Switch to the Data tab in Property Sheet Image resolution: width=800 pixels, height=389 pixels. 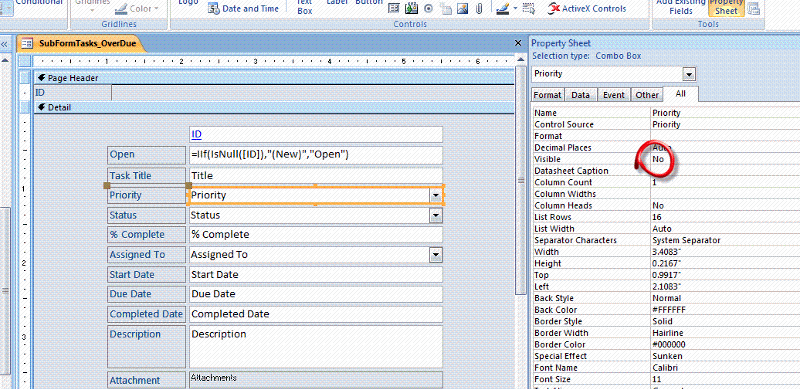click(x=580, y=95)
